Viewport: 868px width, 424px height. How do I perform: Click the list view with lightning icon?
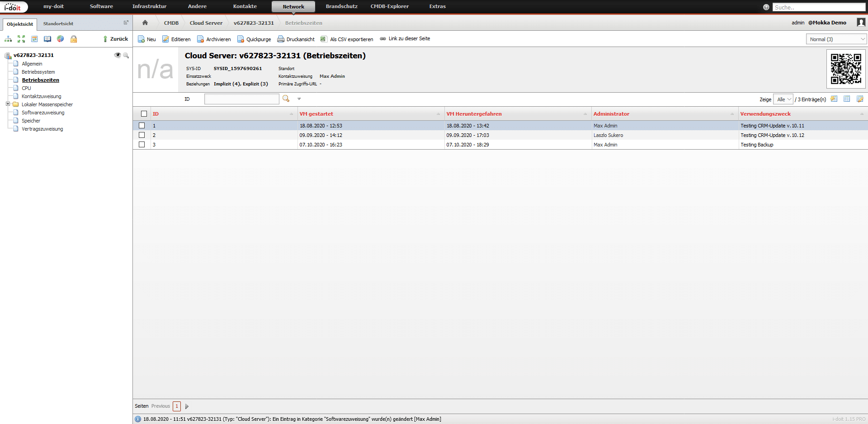[x=834, y=99]
